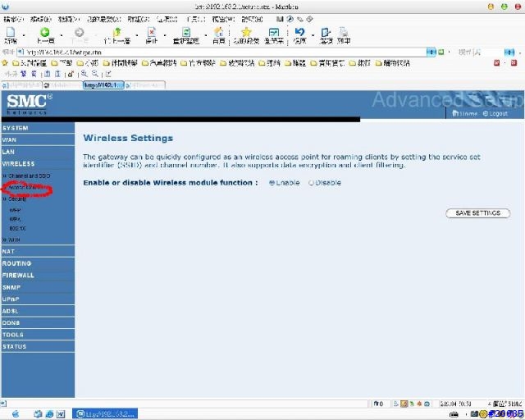Open Channel and SSID submenu item
Viewport: 525px width, 420px height.
(x=29, y=176)
